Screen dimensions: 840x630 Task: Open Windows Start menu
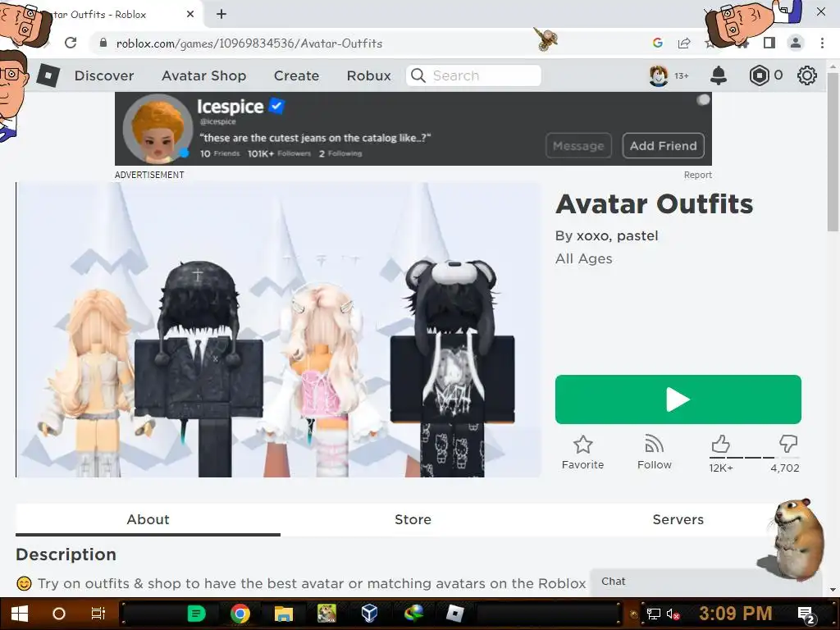click(20, 614)
